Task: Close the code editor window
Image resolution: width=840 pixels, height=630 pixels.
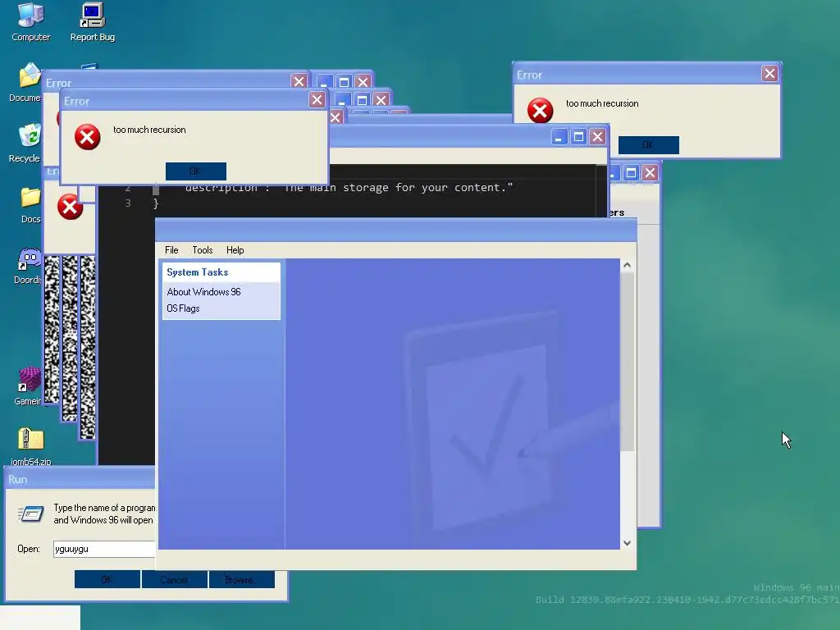Action: coord(597,137)
